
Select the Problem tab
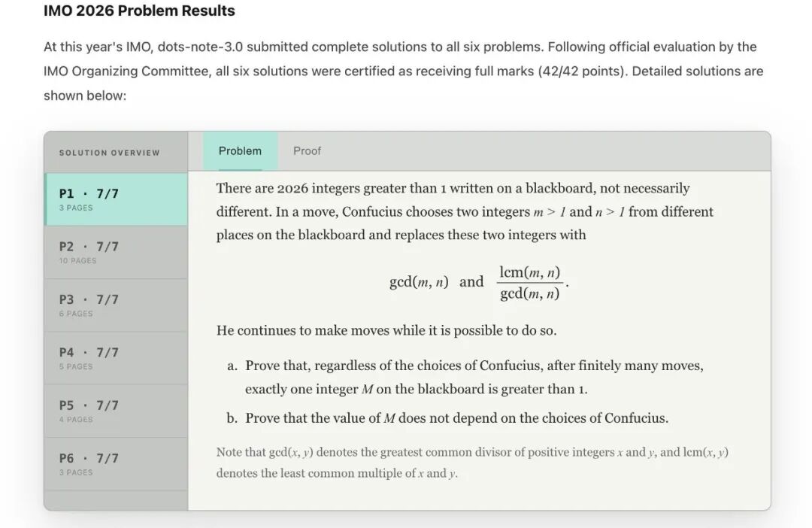241,150
